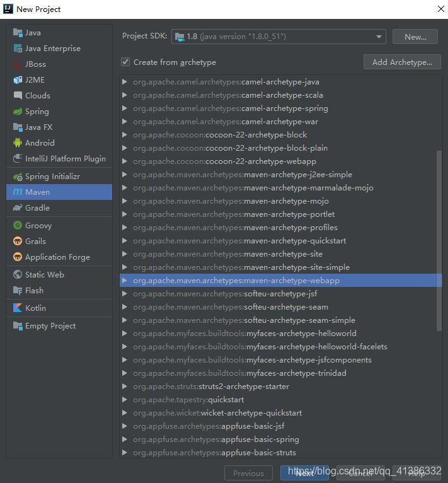Screen dimensions: 448x483
Task: Select myfaces-archetype-trinidad row
Action: pyautogui.click(x=280, y=373)
